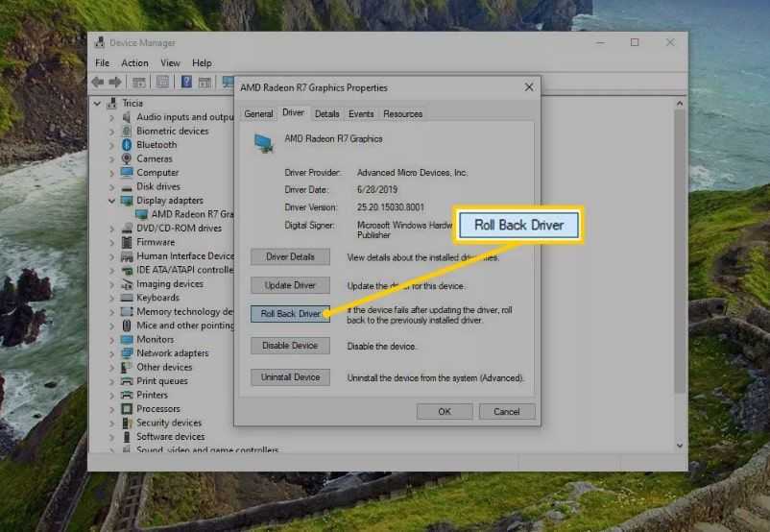770x532 pixels.
Task: Collapse the Display adapters tree node
Action: coord(112,201)
